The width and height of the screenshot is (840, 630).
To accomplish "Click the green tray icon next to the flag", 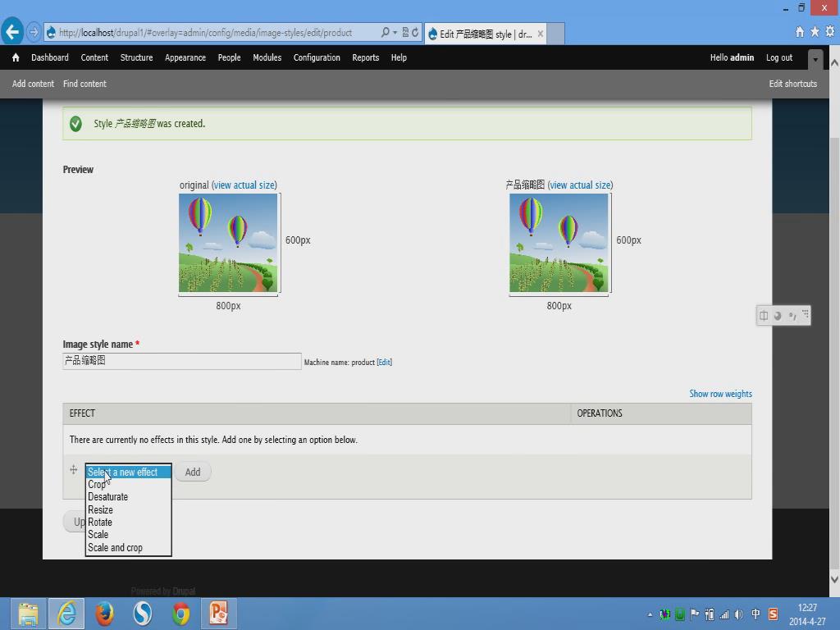I will pyautogui.click(x=680, y=614).
